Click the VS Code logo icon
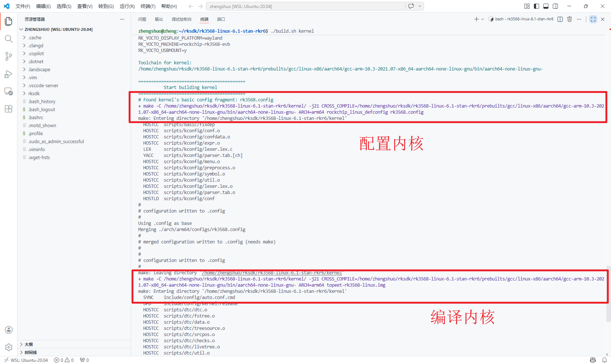611x364 pixels. click(x=7, y=6)
